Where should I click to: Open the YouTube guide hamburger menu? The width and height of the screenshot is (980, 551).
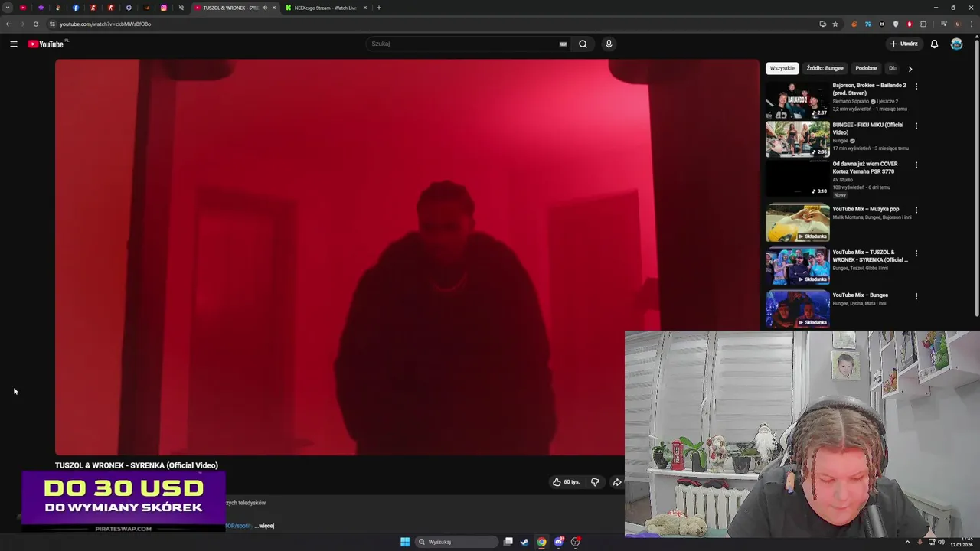coord(14,44)
